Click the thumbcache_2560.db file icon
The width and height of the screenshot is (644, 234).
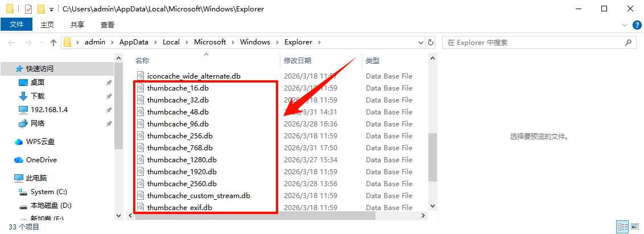[x=141, y=183]
